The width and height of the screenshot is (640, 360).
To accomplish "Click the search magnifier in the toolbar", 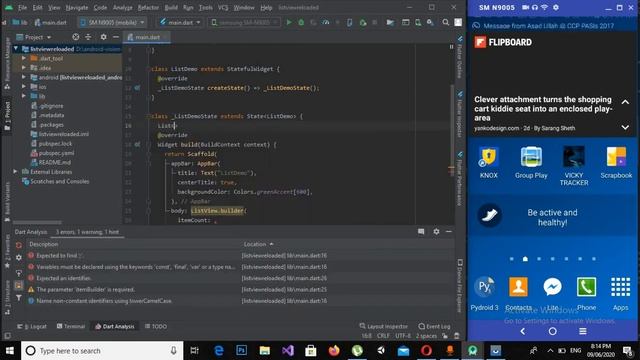I will (x=446, y=22).
